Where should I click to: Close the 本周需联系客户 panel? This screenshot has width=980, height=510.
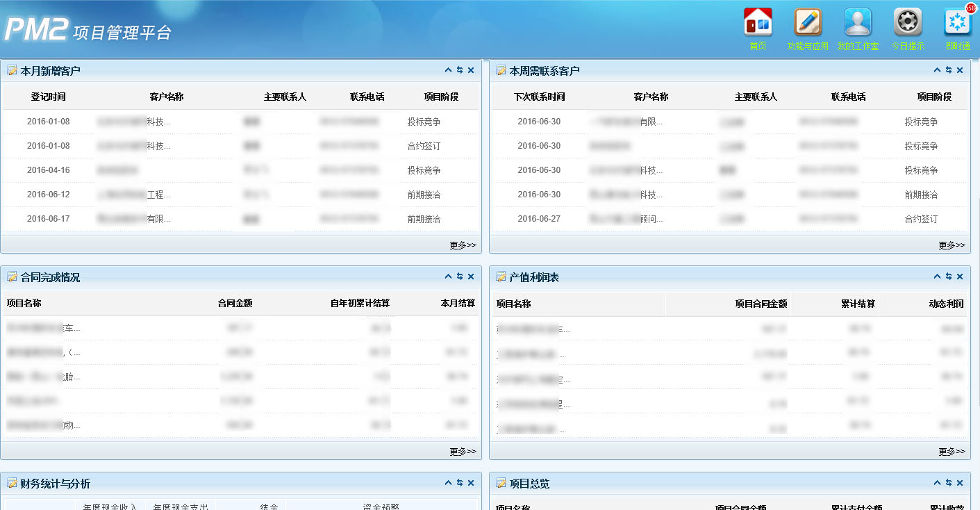point(960,70)
